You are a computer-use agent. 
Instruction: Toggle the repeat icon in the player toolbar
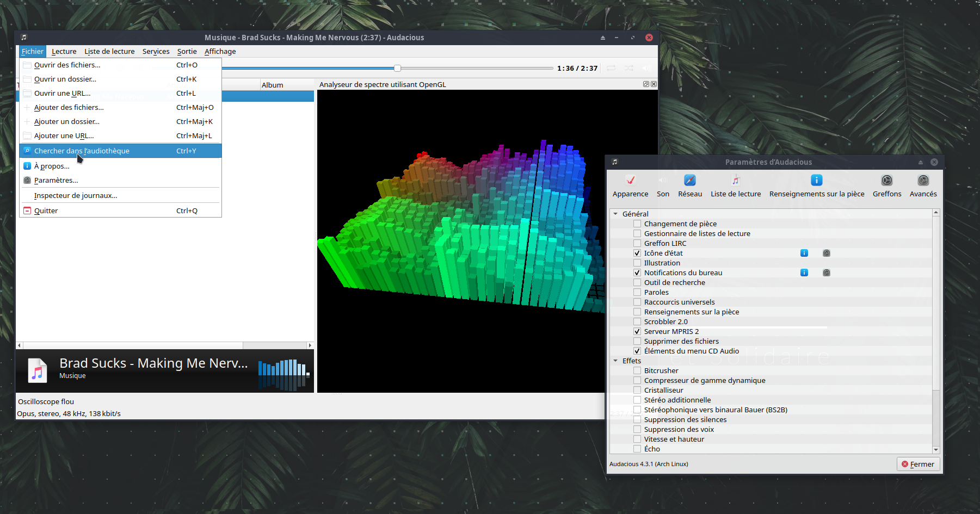pos(611,68)
